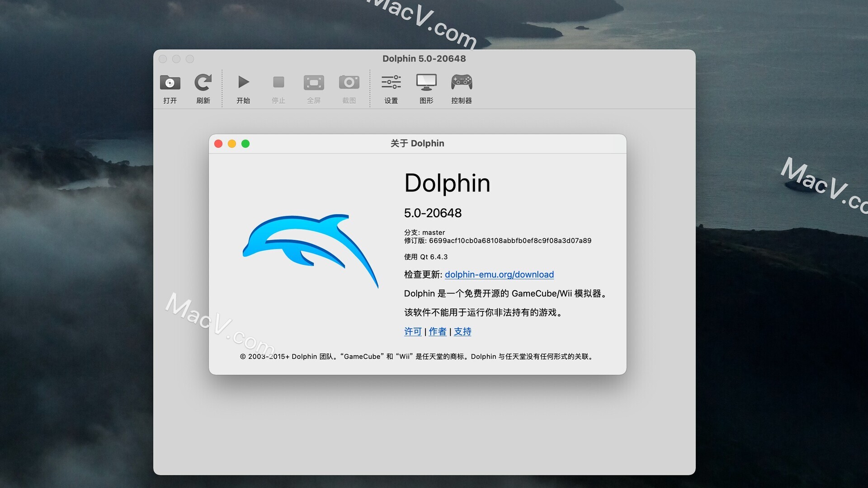Open Graphics (图形) monitor icon
Viewport: 868px width, 488px height.
click(426, 82)
